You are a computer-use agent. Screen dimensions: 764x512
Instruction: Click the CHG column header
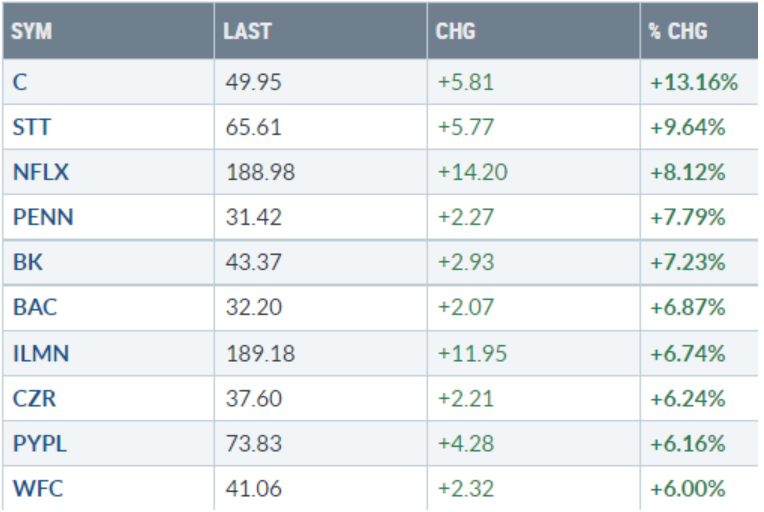coord(456,31)
